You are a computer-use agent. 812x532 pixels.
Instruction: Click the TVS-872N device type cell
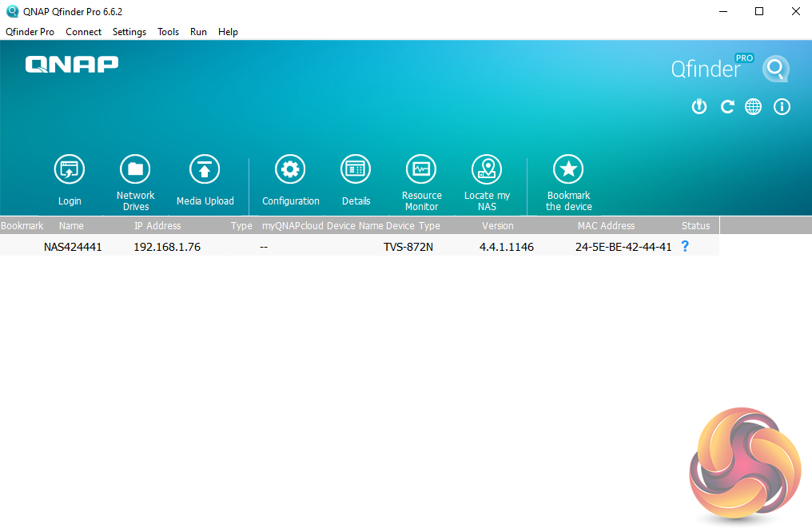click(408, 247)
